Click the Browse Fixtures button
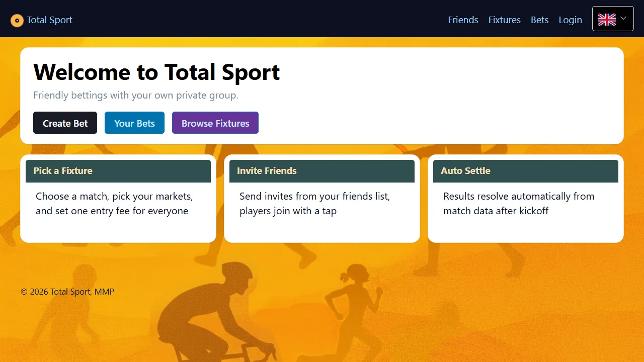 pos(215,123)
